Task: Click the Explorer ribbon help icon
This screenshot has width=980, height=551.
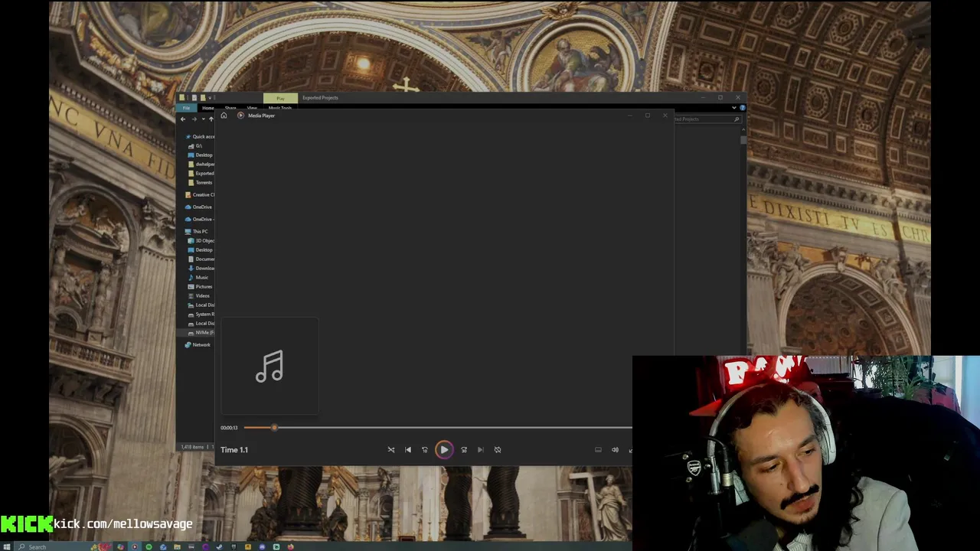Action: click(743, 108)
